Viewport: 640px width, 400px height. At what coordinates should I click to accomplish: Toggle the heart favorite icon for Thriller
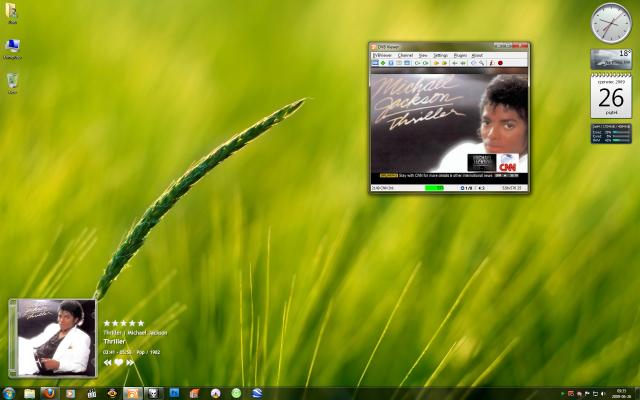pos(118,363)
